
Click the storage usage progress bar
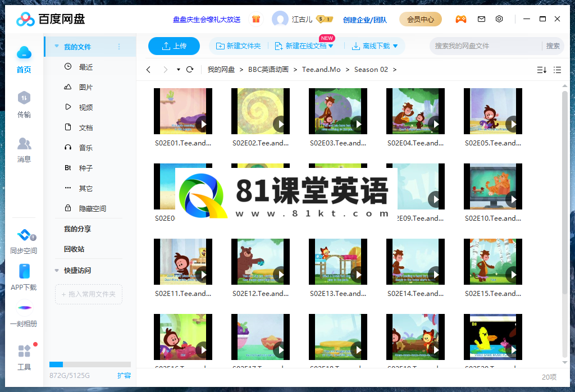[90, 364]
